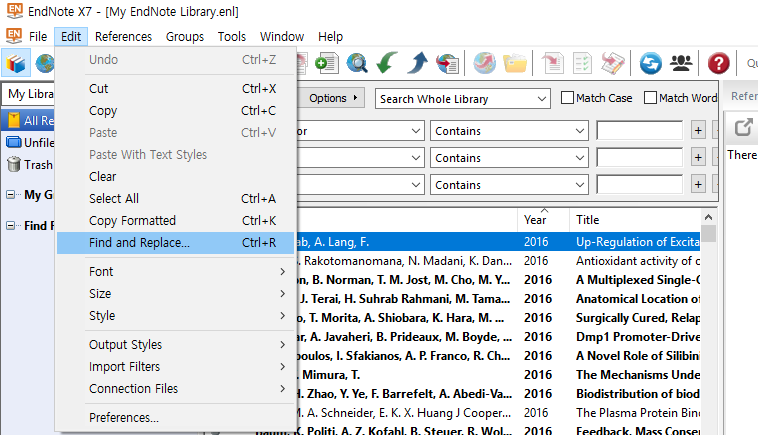Open the first search field dropdown arrow
The height and width of the screenshot is (435, 758).
pyautogui.click(x=415, y=131)
